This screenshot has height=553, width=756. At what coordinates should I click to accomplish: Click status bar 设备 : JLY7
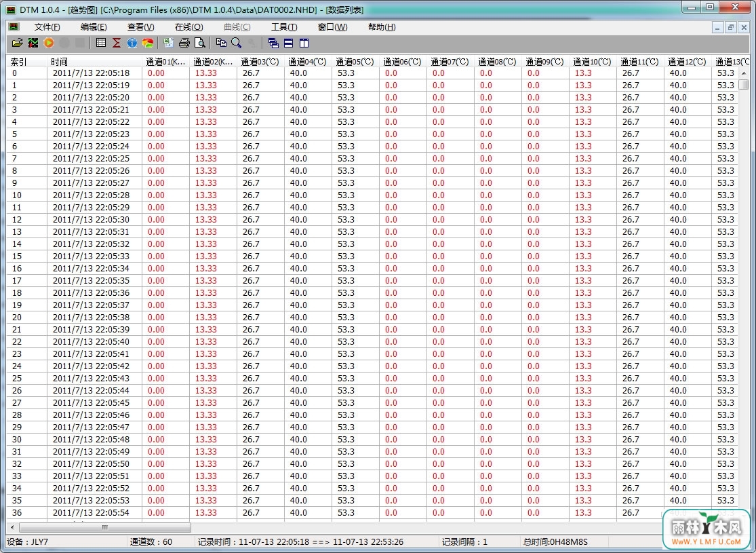click(28, 542)
